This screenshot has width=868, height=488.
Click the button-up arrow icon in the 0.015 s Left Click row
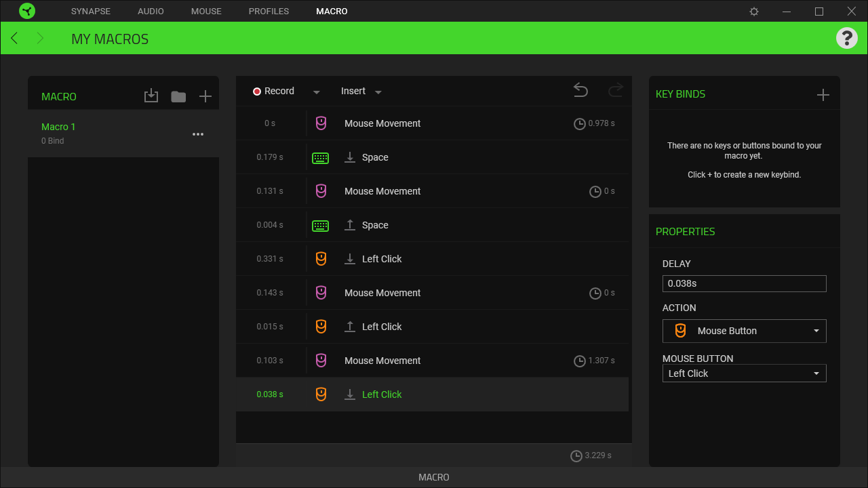point(350,327)
